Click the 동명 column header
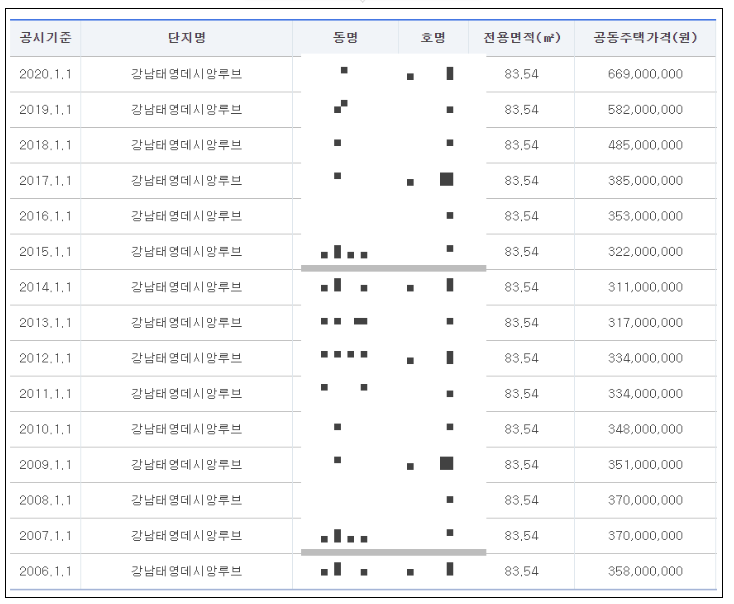Image resolution: width=734 pixels, height=604 pixels. click(x=345, y=37)
